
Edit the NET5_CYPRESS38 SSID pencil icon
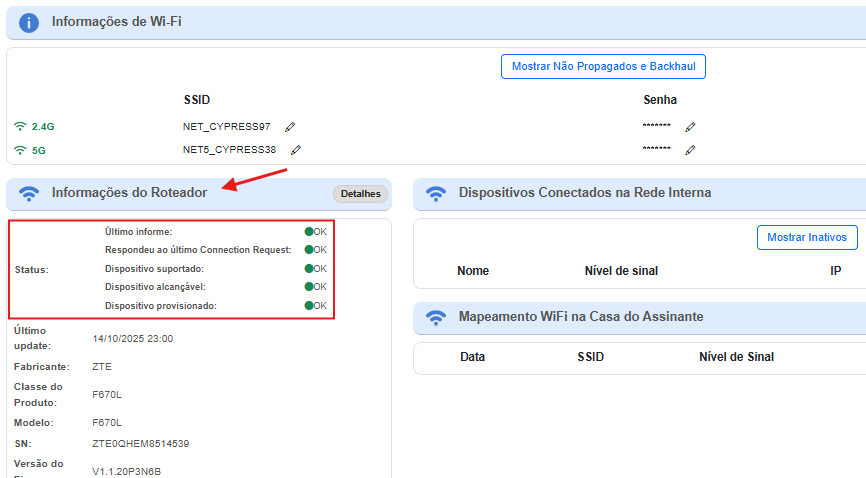pos(295,150)
